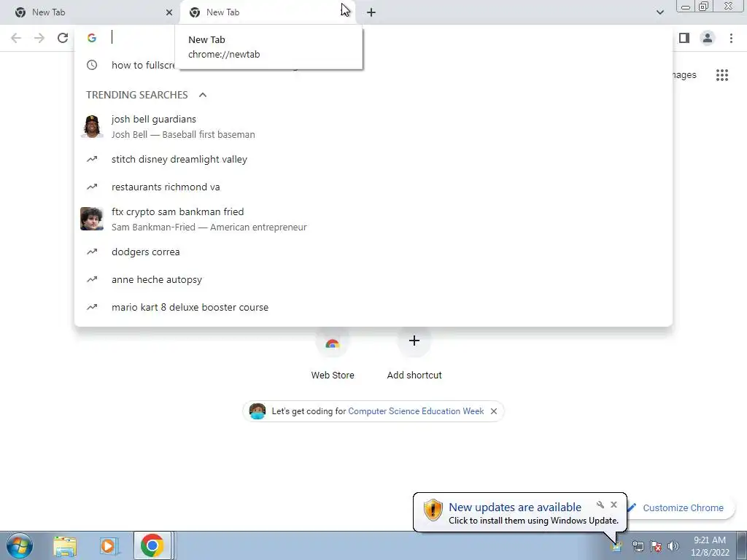Click the coding promo avatar icon
This screenshot has height=560, width=747.
tap(258, 411)
